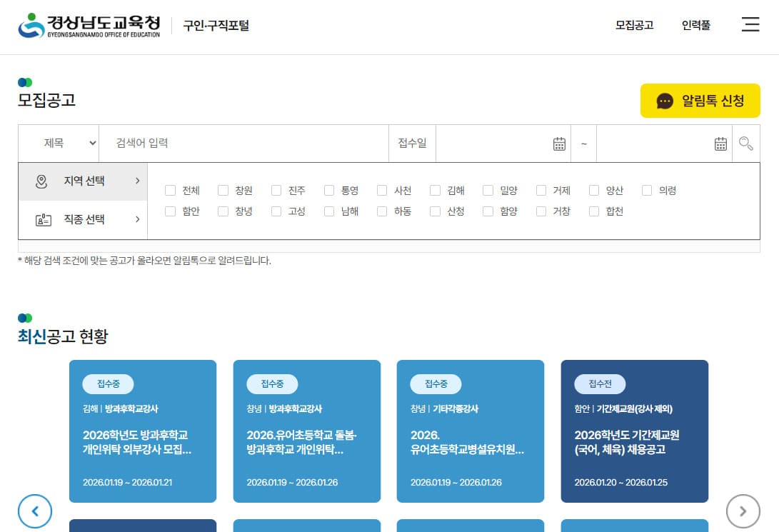Open the 김해 방과후학교 개인위탁 posting card
The image size is (779, 532).
143,431
